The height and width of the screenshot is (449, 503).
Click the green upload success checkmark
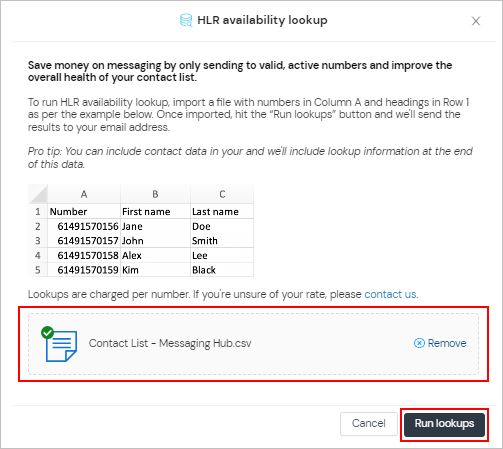(47, 332)
